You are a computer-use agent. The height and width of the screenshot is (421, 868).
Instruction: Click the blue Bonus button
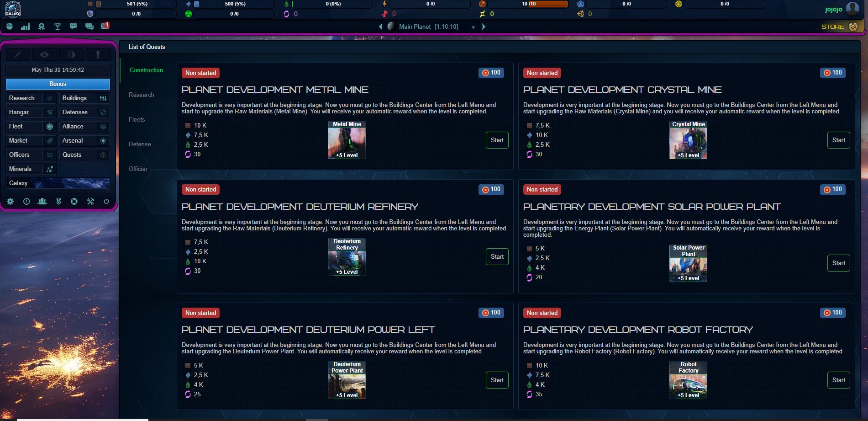tap(58, 84)
